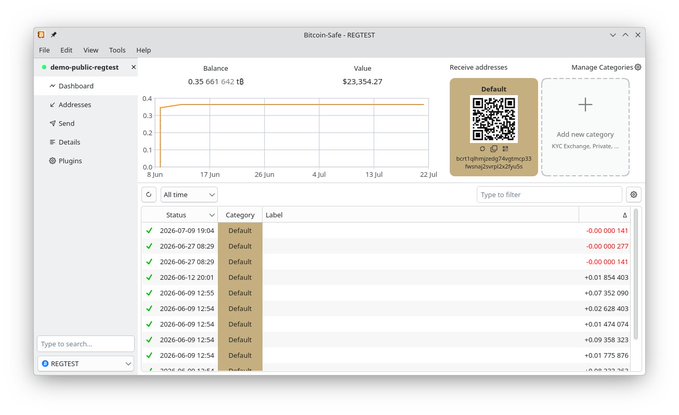Click the Category column header

[240, 215]
